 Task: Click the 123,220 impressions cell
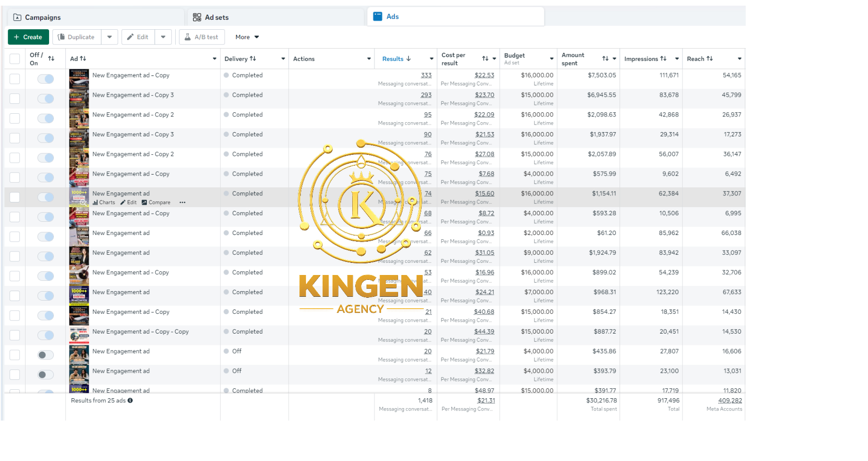tap(667, 293)
